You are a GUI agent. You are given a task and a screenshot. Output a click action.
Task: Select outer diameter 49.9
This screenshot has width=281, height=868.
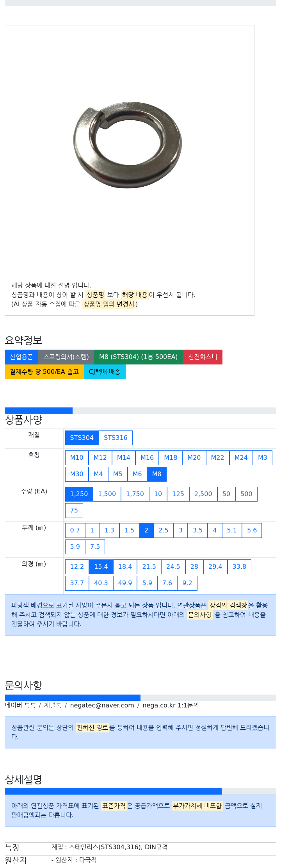pos(125,583)
